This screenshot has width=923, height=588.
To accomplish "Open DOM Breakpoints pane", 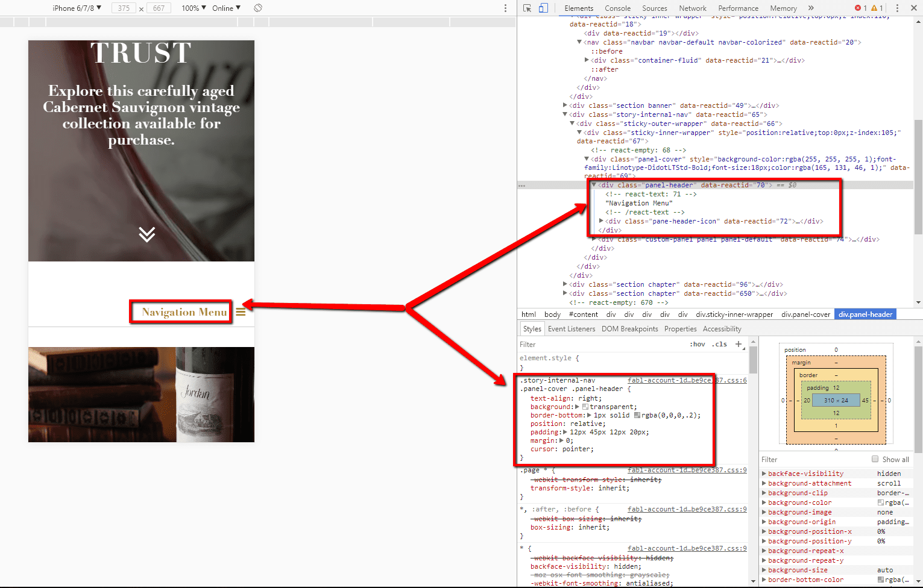I will (x=629, y=329).
